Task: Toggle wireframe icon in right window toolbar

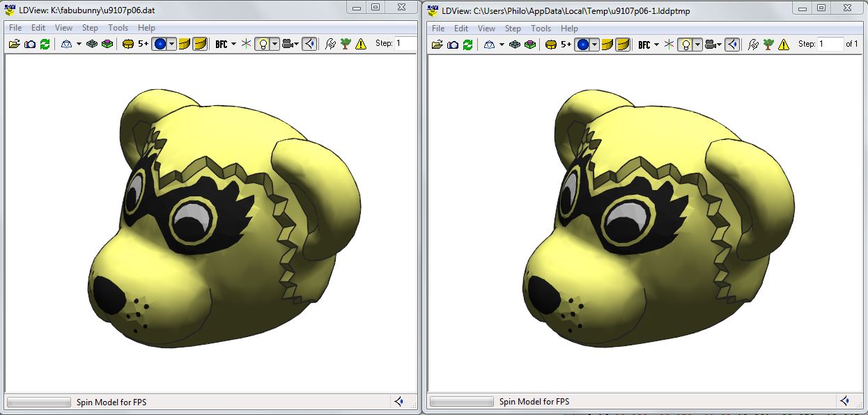Action: point(489,45)
